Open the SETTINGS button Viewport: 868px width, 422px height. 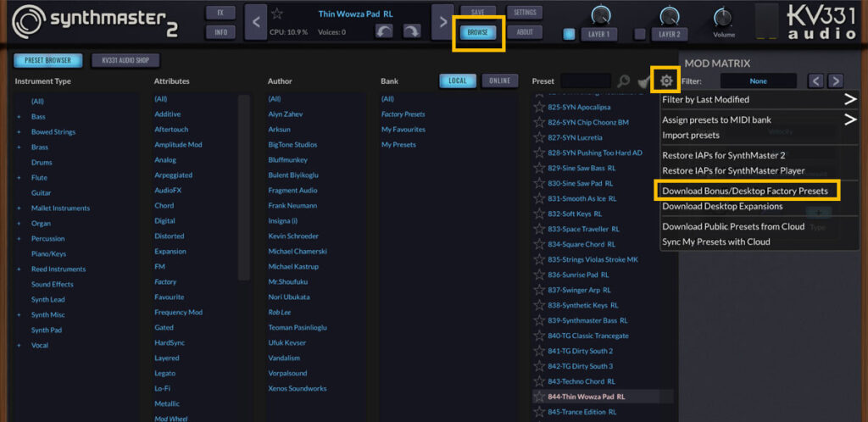click(525, 12)
